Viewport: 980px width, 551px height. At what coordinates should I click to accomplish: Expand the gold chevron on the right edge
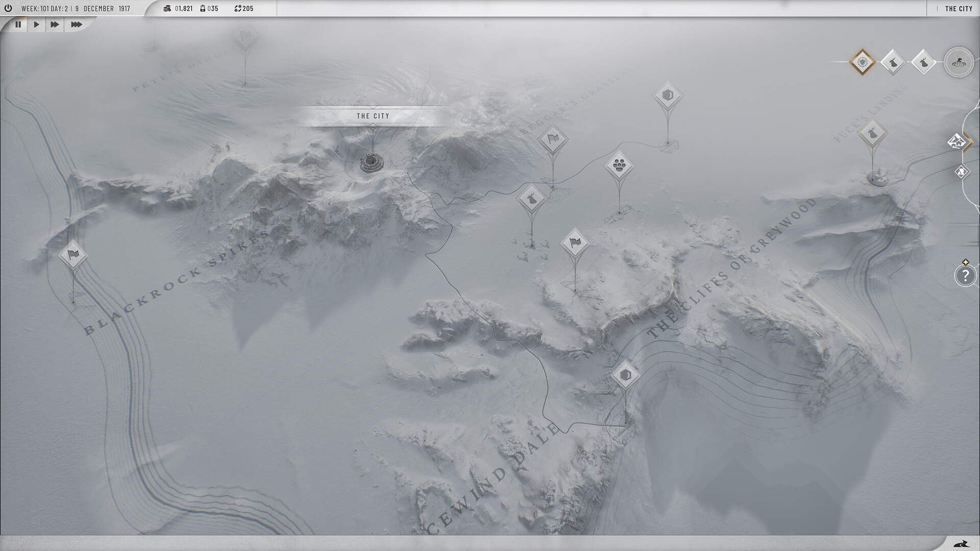(969, 142)
